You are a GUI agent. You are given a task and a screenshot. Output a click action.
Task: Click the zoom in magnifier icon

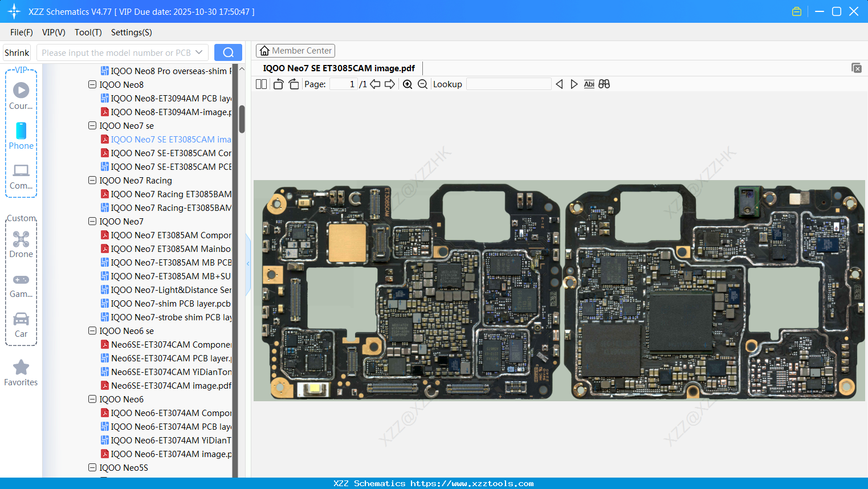(407, 84)
